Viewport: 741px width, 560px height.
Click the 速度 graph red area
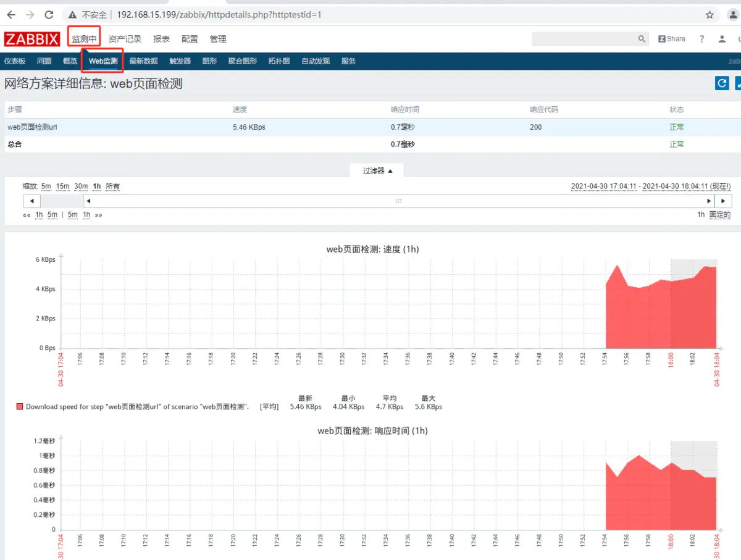661,315
